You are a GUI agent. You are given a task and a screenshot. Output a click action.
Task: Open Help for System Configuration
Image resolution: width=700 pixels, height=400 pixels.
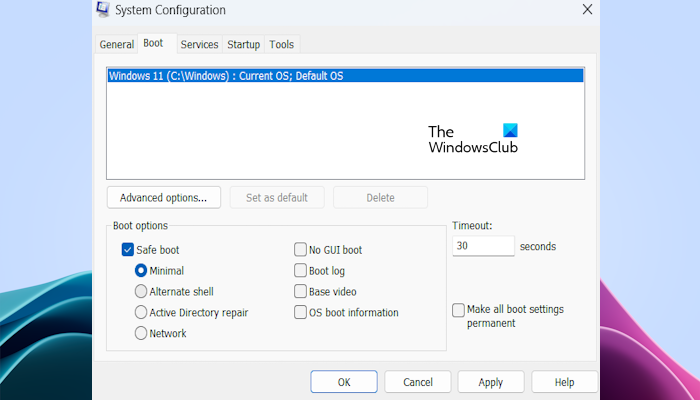564,382
